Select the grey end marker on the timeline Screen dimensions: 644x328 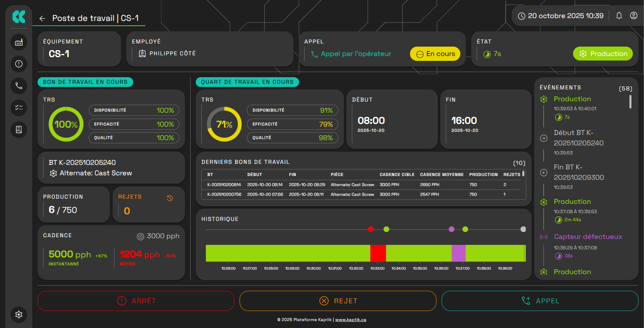click(523, 229)
